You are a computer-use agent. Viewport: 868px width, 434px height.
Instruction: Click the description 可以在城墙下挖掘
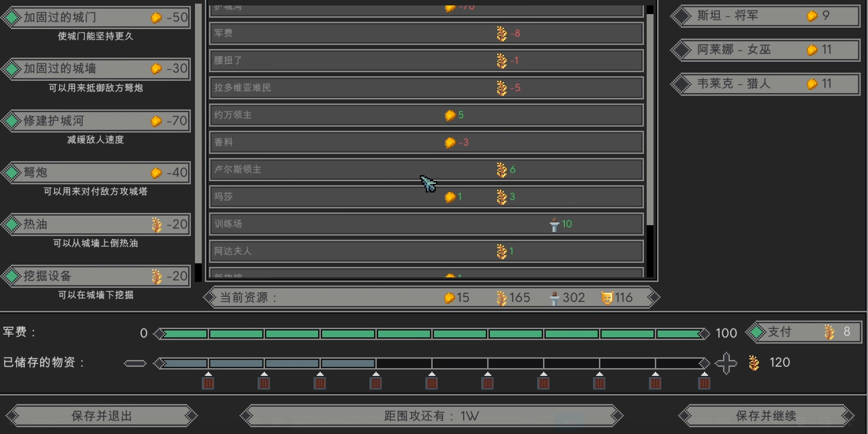(95, 295)
